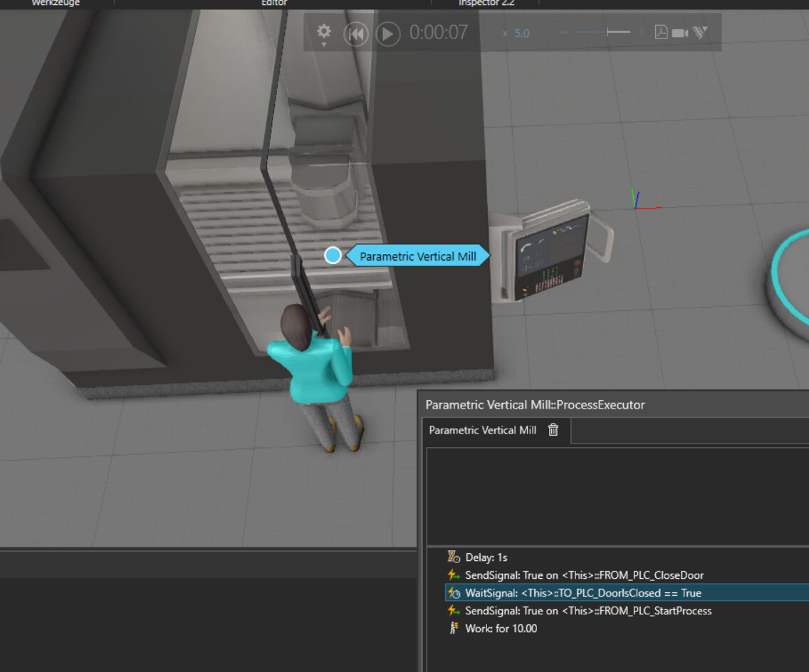809x672 pixels.
Task: Click the simulation speed factor value 5.0
Action: tap(521, 33)
